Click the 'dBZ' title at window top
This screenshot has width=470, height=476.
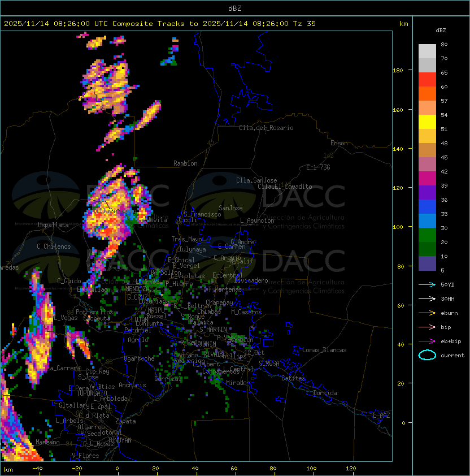(235, 8)
